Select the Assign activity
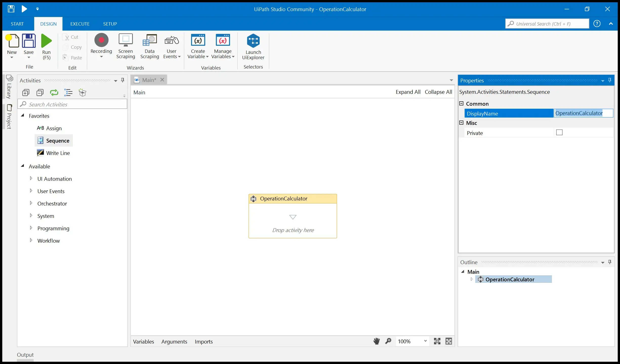 pos(49,128)
